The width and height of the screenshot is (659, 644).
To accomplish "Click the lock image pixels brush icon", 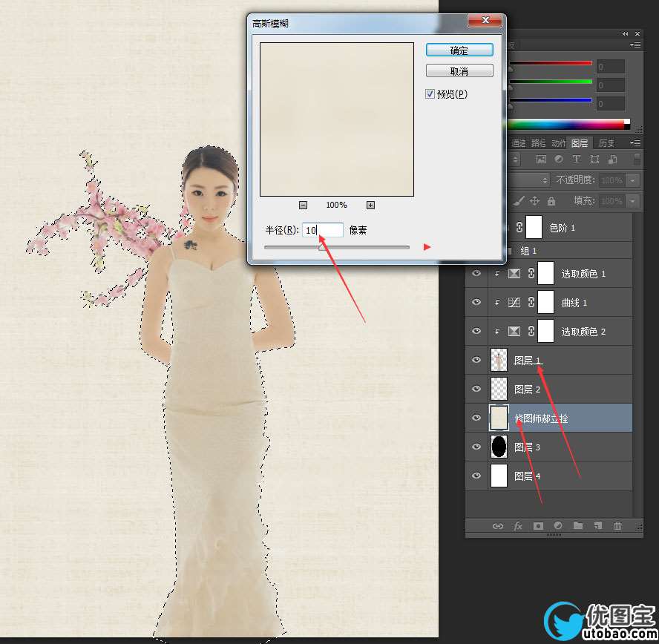I will pos(519,201).
